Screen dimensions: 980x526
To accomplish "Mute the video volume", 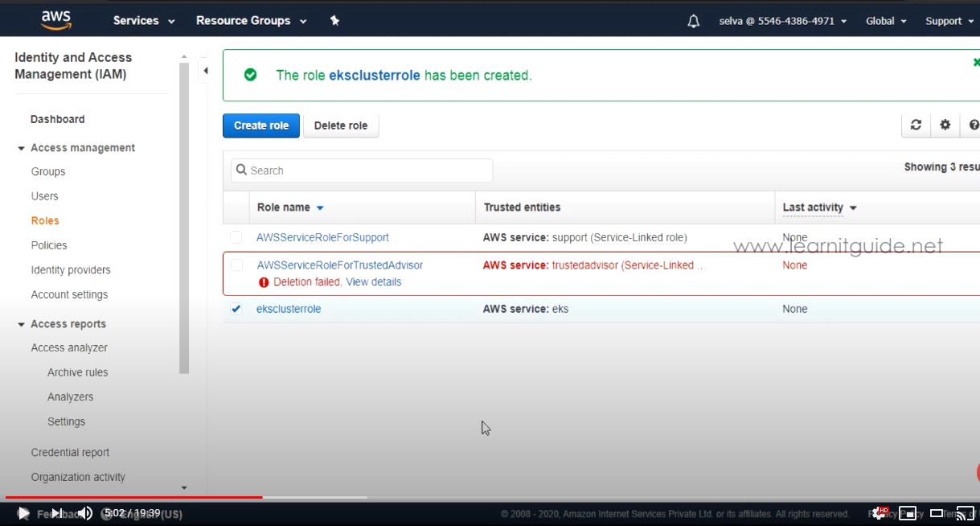I will click(85, 513).
